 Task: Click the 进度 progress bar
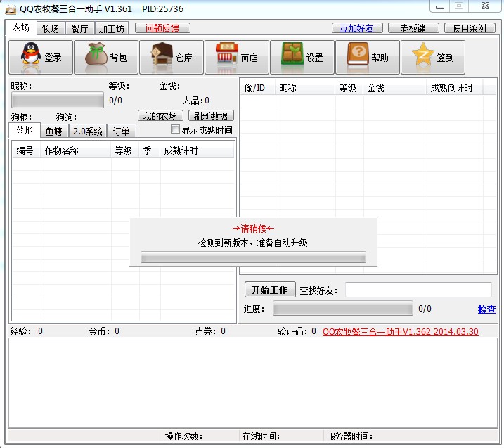tap(343, 309)
